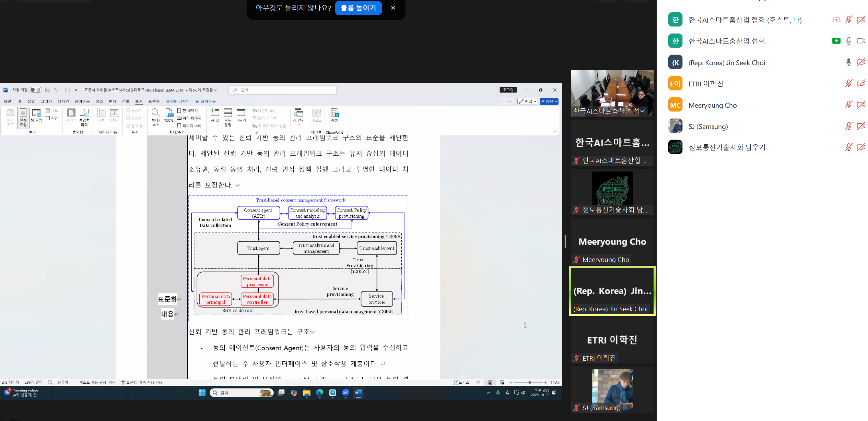The image size is (868, 421).
Task: Open the 몰입형 리더 (Immersive Reader)
Action: 84,117
